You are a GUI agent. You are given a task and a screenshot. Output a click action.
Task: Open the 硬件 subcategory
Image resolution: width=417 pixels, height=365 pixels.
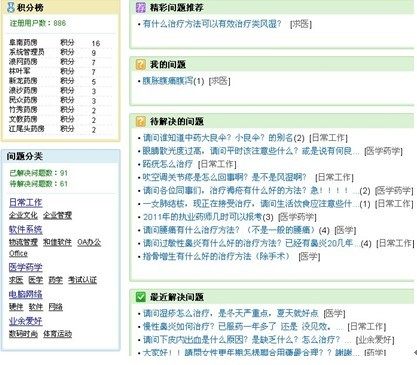(16, 307)
